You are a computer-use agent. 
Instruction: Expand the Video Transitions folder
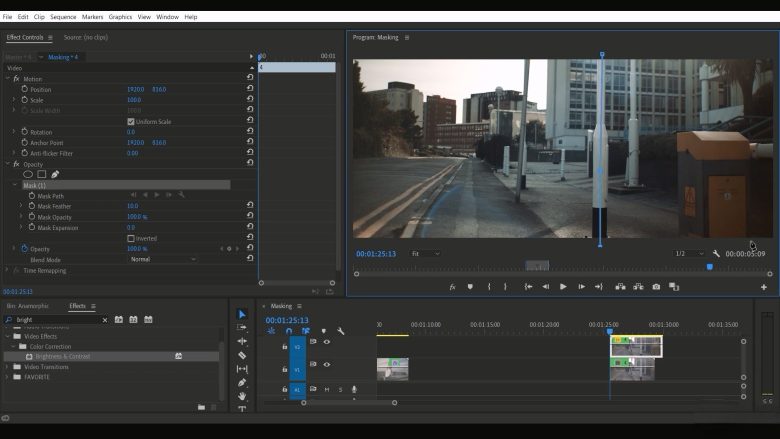pyautogui.click(x=7, y=366)
